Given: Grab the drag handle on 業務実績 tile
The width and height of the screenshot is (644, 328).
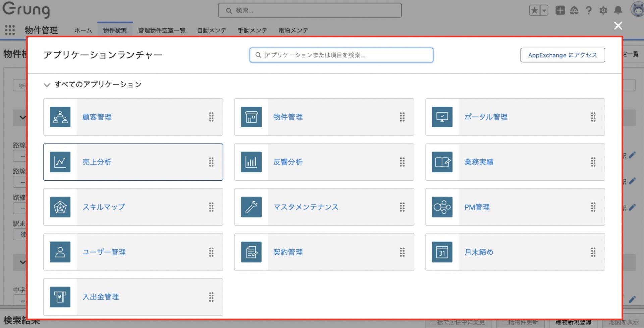Looking at the screenshot, I should pyautogui.click(x=593, y=162).
